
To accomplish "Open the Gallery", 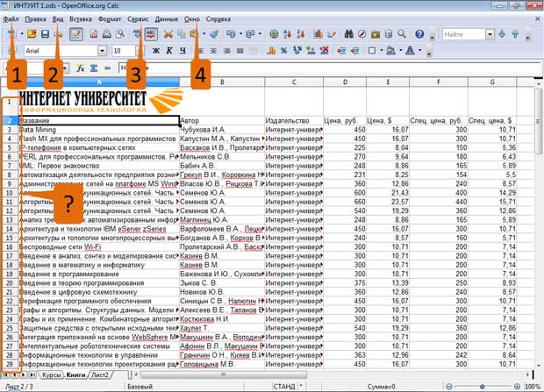I will pyautogui.click(x=376, y=34).
